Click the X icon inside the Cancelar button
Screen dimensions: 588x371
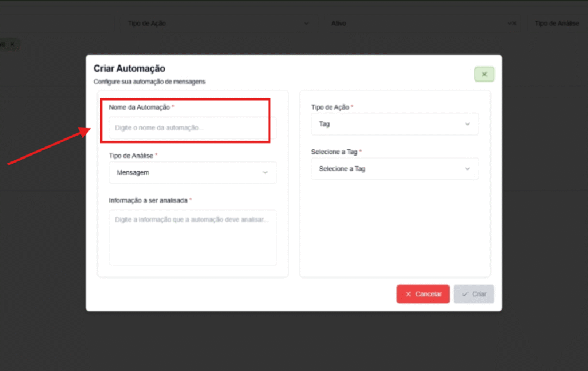(x=408, y=294)
